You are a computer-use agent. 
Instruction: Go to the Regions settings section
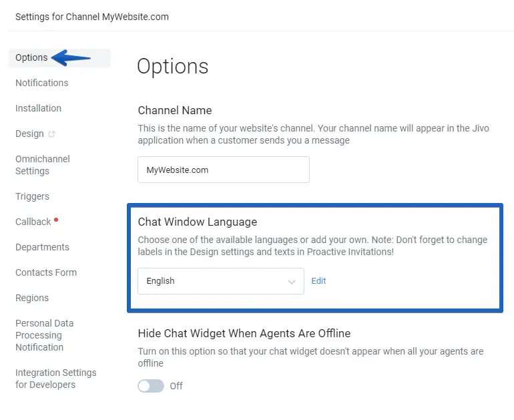[32, 298]
